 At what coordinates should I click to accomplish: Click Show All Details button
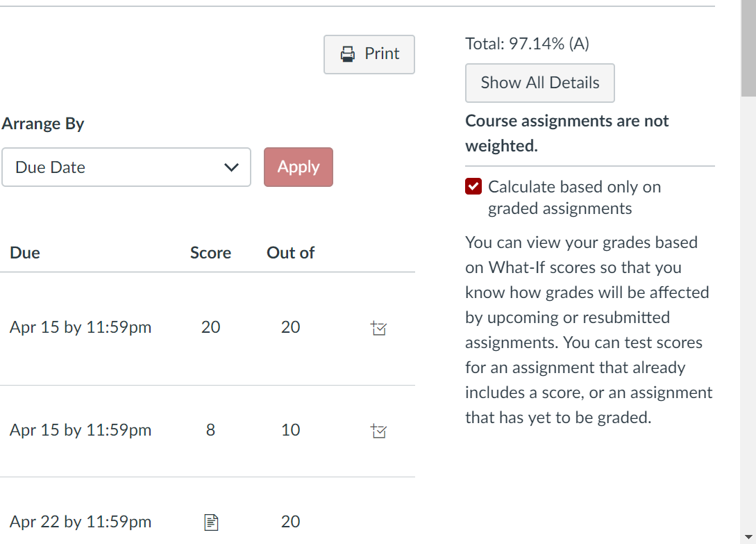(539, 83)
